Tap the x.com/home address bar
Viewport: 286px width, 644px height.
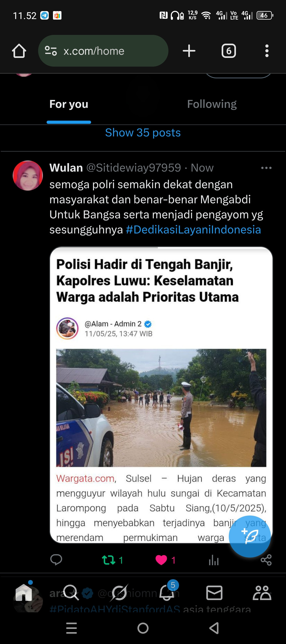point(103,51)
